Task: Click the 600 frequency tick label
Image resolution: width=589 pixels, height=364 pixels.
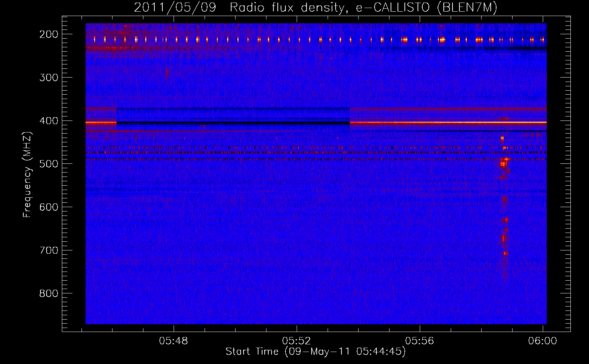Action: coord(49,207)
